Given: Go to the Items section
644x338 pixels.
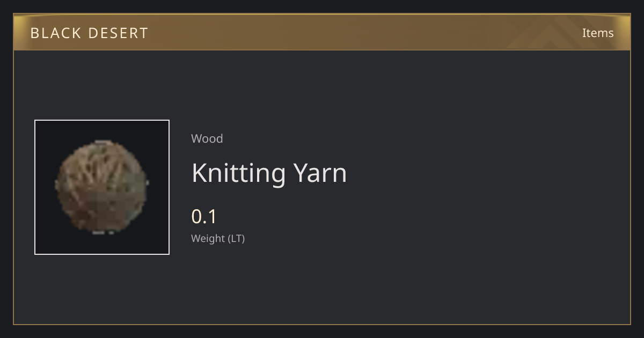Looking at the screenshot, I should click(x=598, y=33).
